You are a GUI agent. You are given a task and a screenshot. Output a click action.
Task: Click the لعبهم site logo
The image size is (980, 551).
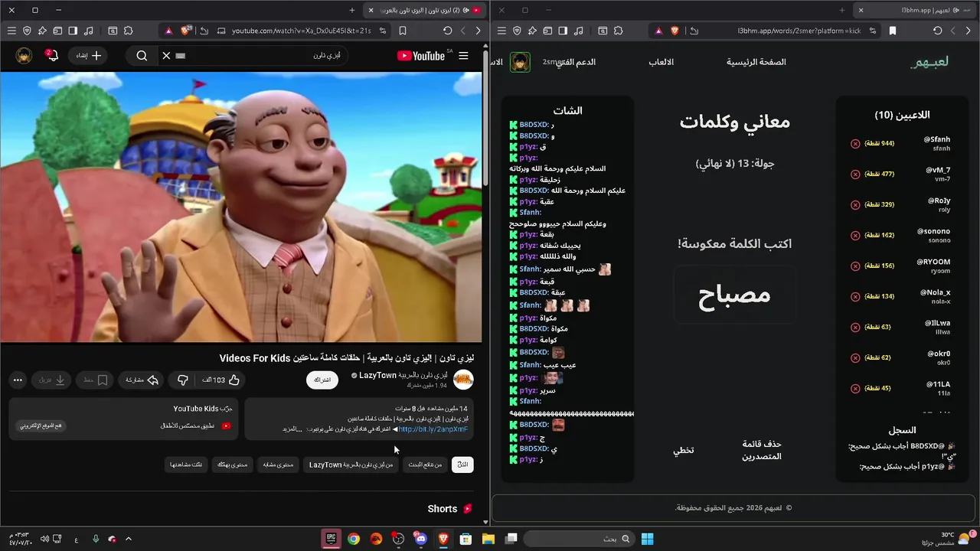click(x=929, y=62)
